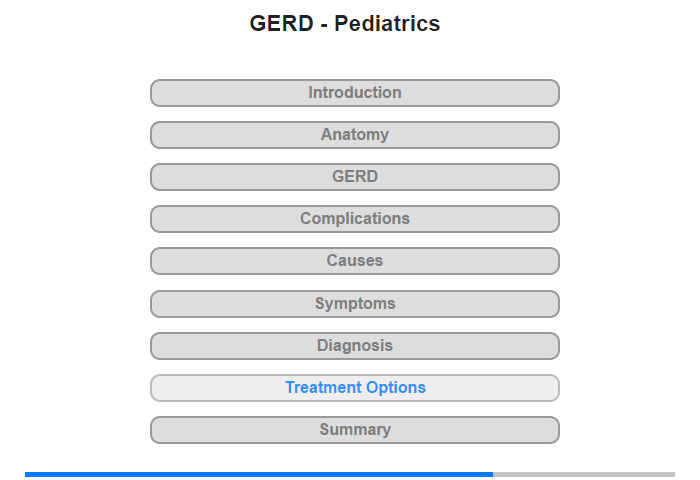Open the Diagnosis section
Viewport: 700px width, 480px height.
(x=354, y=346)
